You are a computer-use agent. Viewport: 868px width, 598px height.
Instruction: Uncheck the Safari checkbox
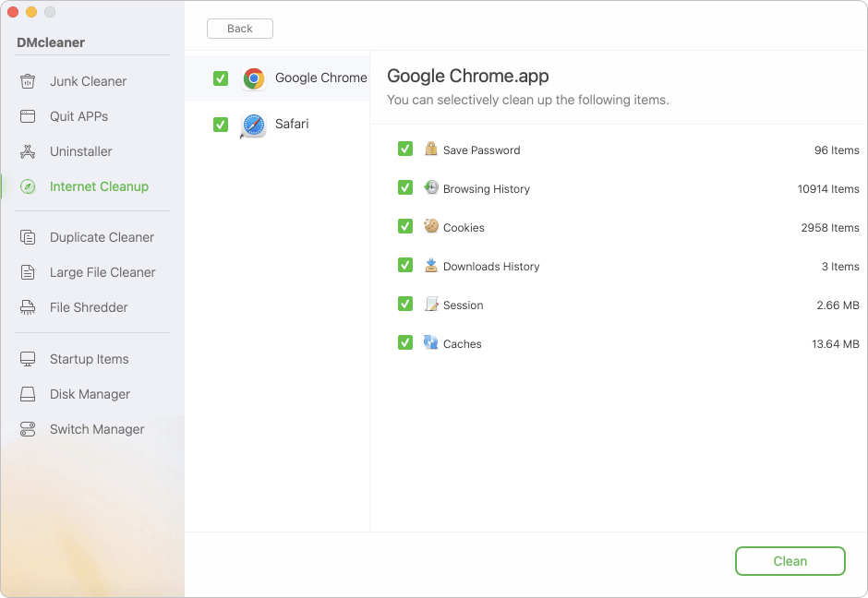click(221, 124)
